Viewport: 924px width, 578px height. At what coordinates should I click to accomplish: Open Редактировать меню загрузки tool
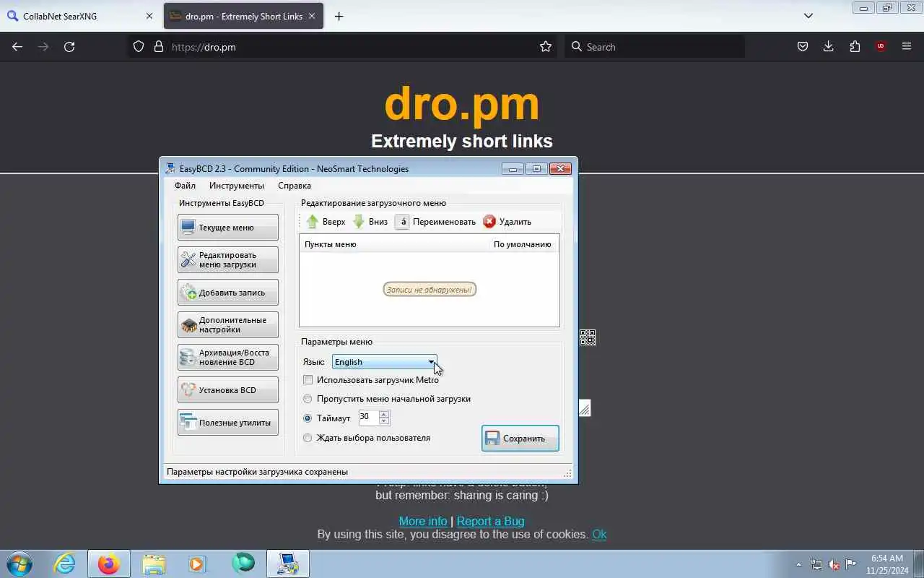click(227, 259)
